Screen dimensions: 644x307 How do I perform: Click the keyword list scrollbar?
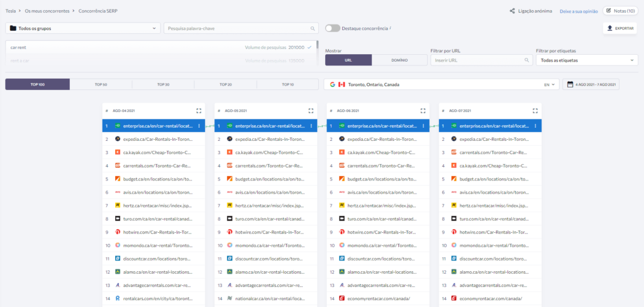click(x=318, y=45)
